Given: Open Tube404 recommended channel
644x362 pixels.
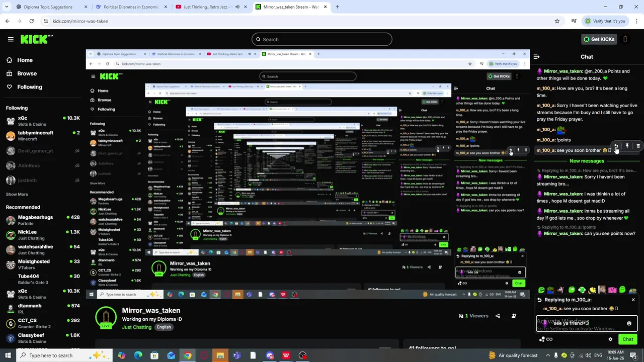Looking at the screenshot, I should point(42,279).
